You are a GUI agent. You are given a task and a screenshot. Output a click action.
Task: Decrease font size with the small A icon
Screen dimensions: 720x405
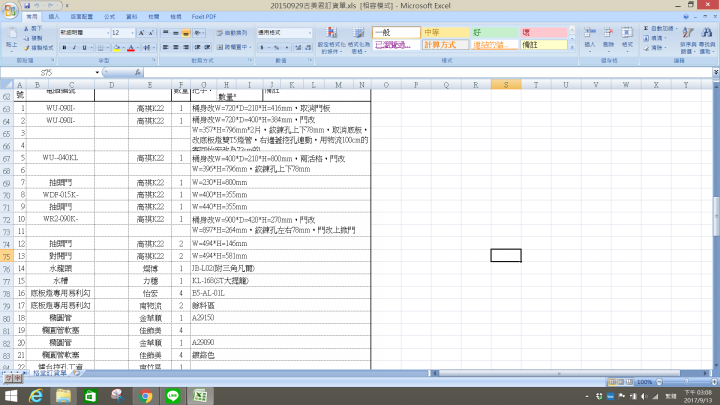pyautogui.click(x=151, y=33)
